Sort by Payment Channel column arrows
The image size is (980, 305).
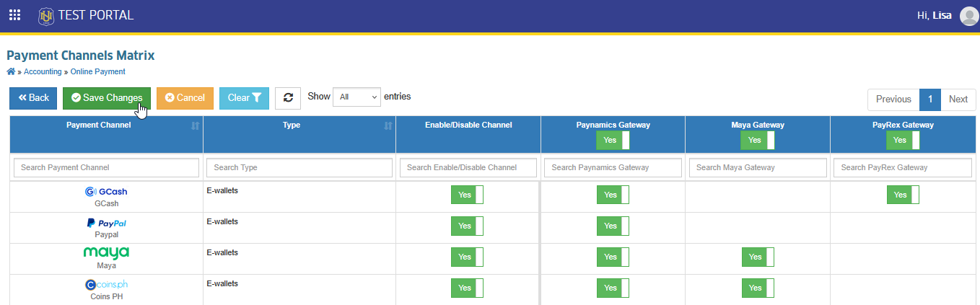coord(195,125)
